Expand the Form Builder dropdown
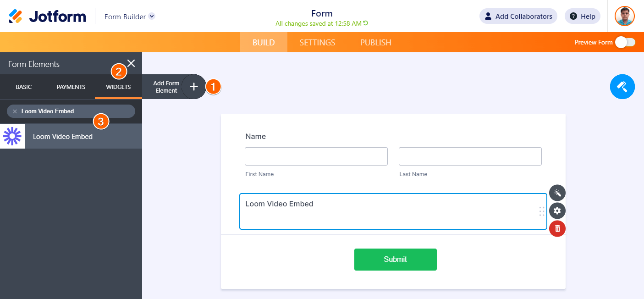This screenshot has width=644, height=299. point(152,17)
